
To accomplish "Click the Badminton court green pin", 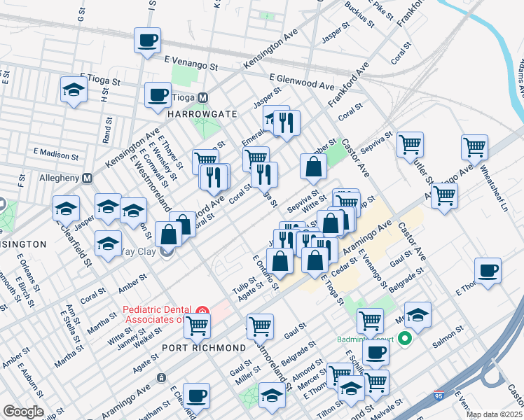I will point(405,339).
